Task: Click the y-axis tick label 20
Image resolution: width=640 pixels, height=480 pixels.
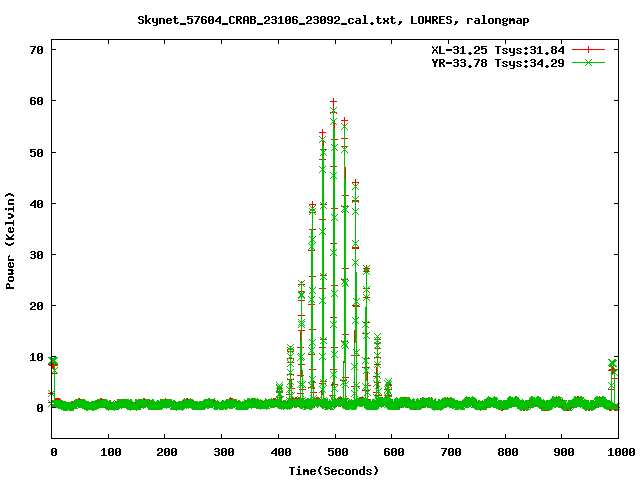Action: [x=36, y=306]
